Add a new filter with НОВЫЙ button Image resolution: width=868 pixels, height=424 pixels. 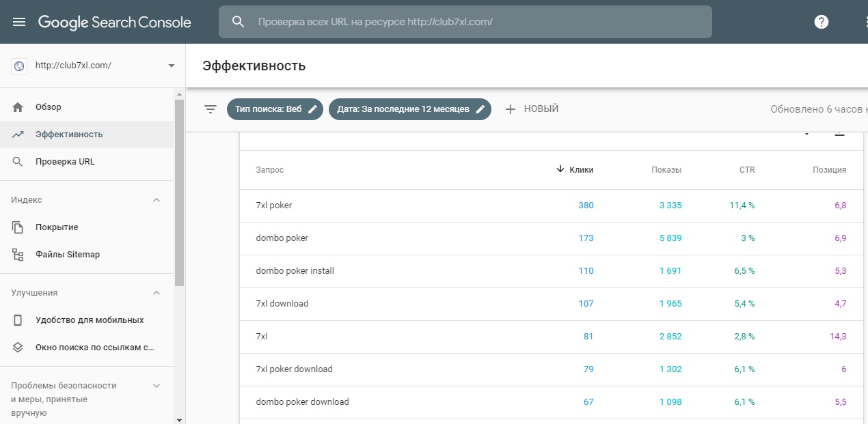(532, 109)
